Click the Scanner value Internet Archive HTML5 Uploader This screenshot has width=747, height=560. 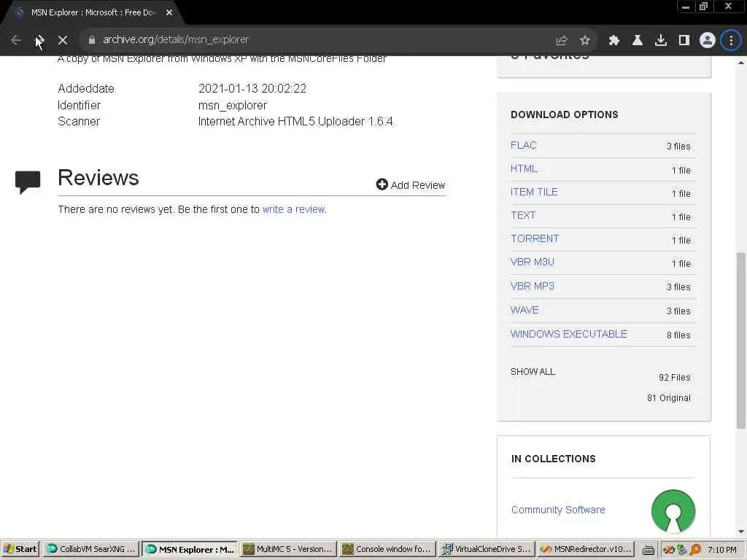click(x=295, y=122)
